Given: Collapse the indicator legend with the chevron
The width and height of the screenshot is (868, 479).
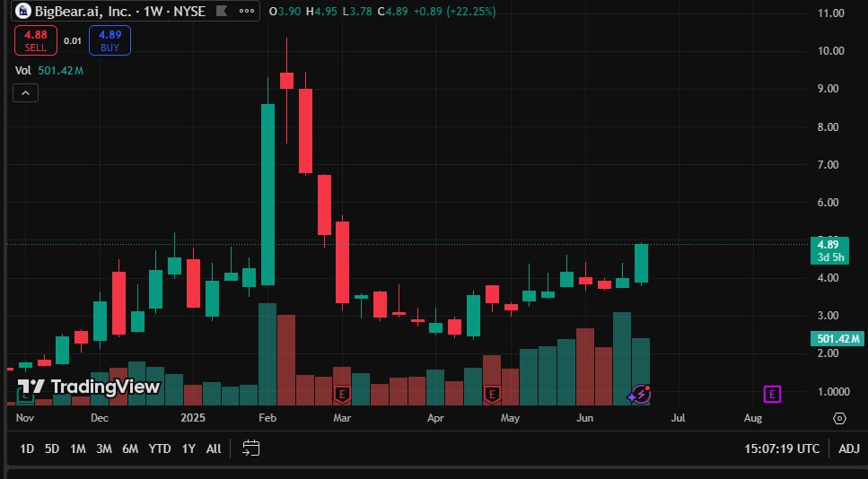Looking at the screenshot, I should point(25,93).
